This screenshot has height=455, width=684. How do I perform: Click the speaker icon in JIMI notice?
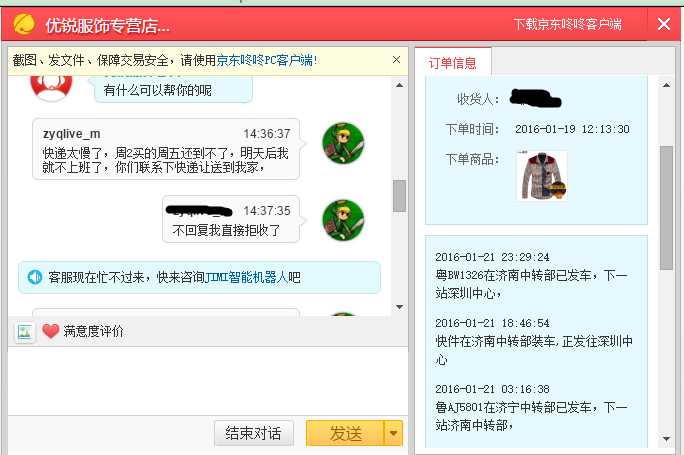pos(34,277)
